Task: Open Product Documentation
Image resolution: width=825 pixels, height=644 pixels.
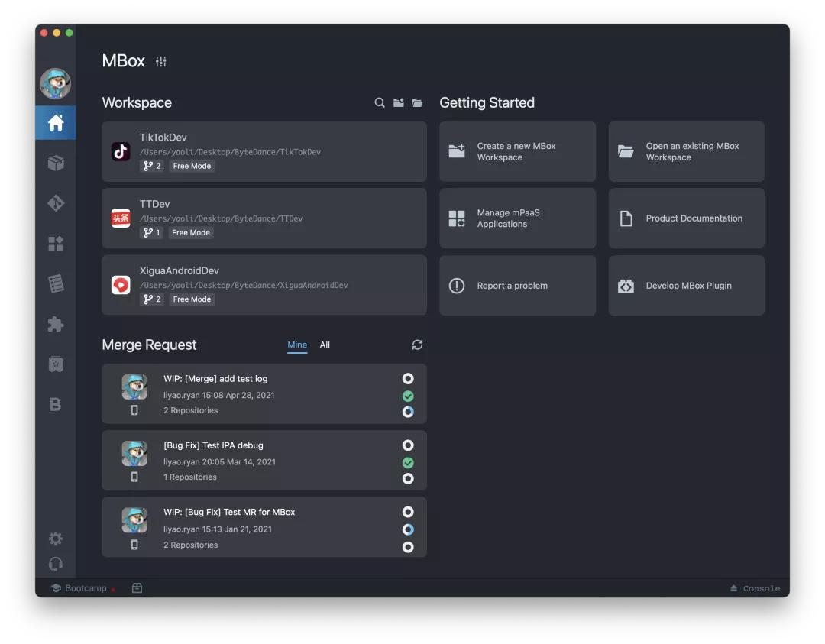Action: pos(686,218)
